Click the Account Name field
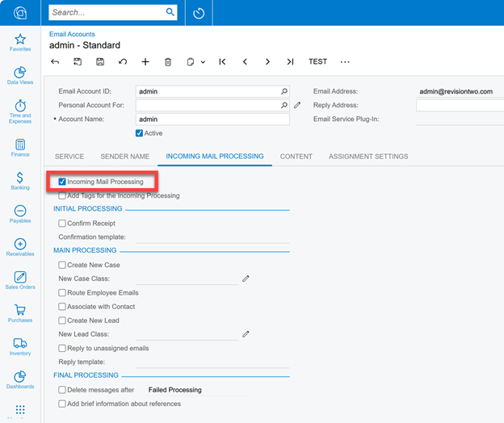 coord(212,119)
